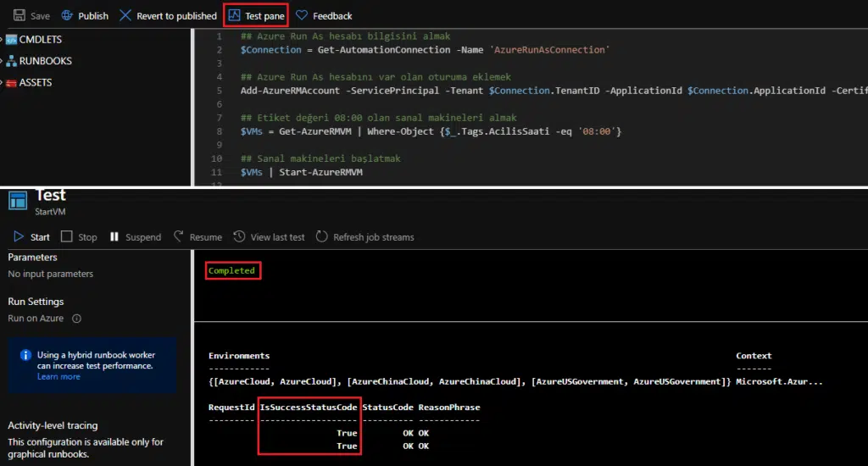Click the Test pane chart icon
Image resolution: width=868 pixels, height=466 pixels.
[x=234, y=15]
